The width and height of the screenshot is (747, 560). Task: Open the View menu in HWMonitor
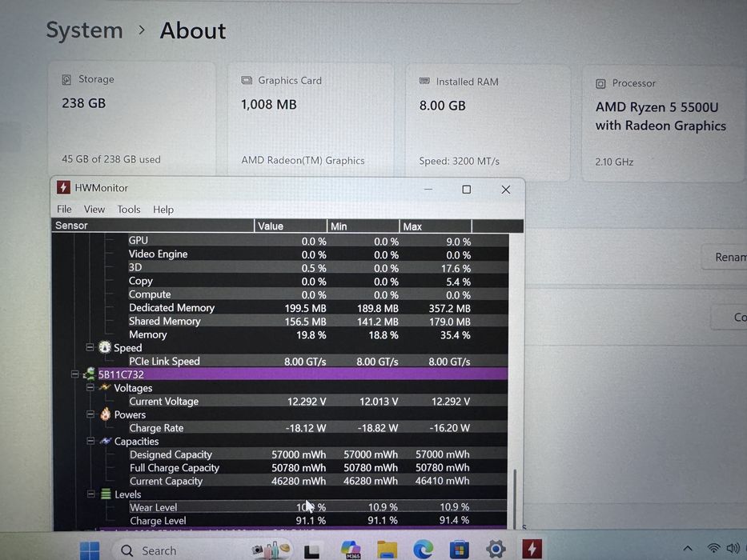point(94,209)
